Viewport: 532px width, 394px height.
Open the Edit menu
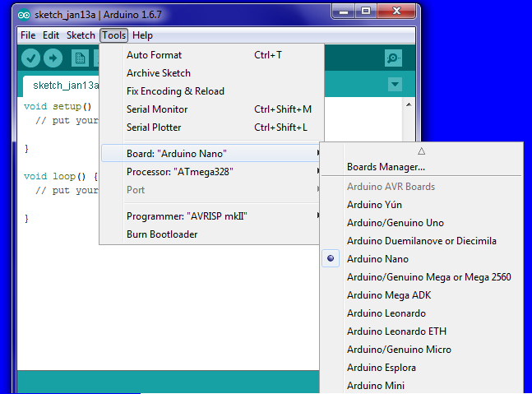click(x=51, y=35)
